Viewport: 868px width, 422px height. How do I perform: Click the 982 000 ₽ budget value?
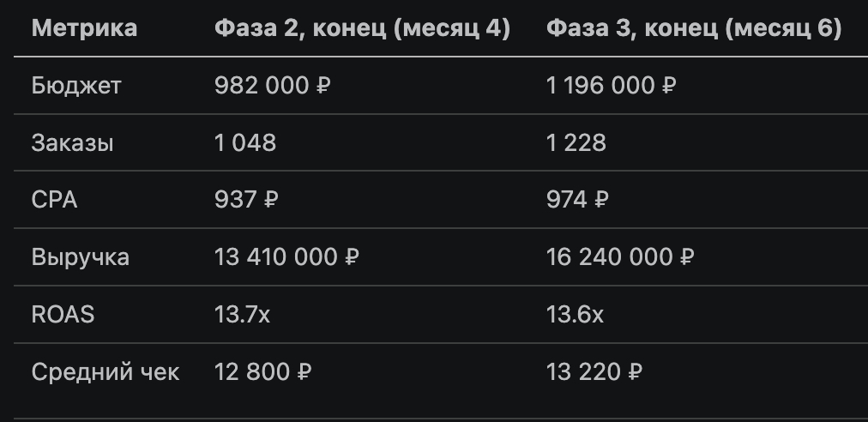coord(274,86)
